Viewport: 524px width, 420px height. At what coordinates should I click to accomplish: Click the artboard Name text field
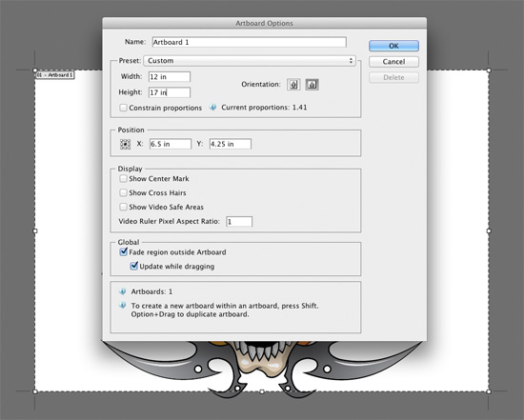pyautogui.click(x=250, y=42)
